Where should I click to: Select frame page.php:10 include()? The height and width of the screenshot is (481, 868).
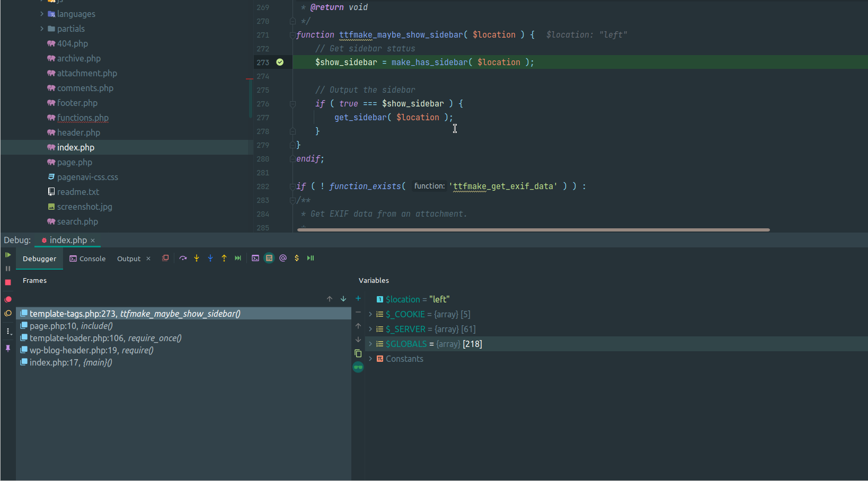(183, 326)
